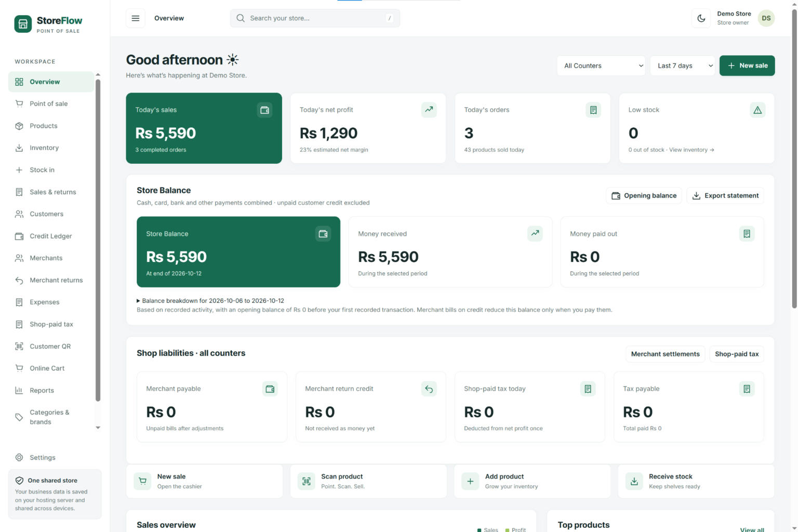
Task: Toggle the sidebar hamburger menu
Action: pyautogui.click(x=135, y=18)
